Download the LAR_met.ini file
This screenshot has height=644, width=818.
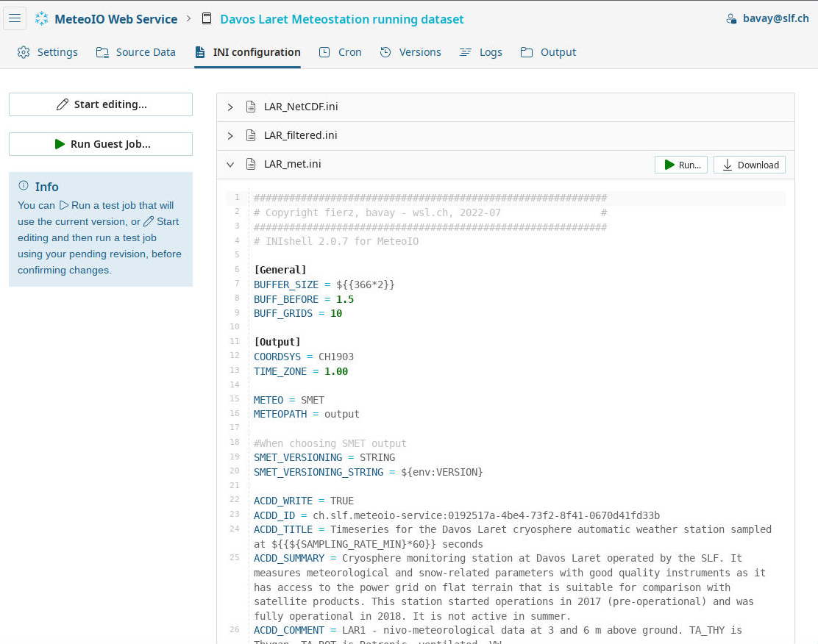point(750,165)
